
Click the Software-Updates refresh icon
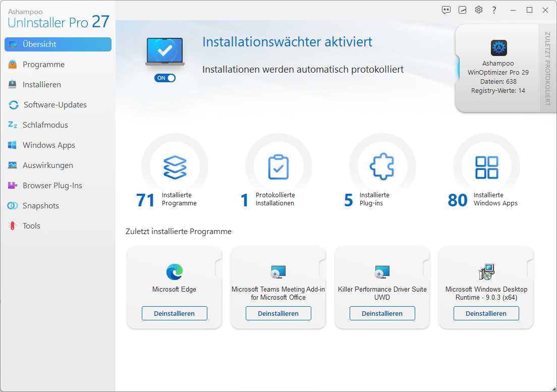pyautogui.click(x=14, y=105)
